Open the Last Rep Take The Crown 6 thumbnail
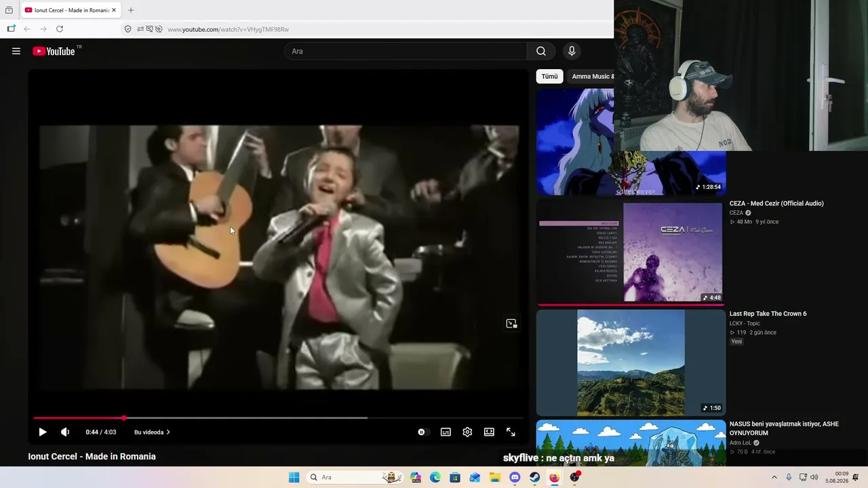This screenshot has width=868, height=488. tap(631, 363)
